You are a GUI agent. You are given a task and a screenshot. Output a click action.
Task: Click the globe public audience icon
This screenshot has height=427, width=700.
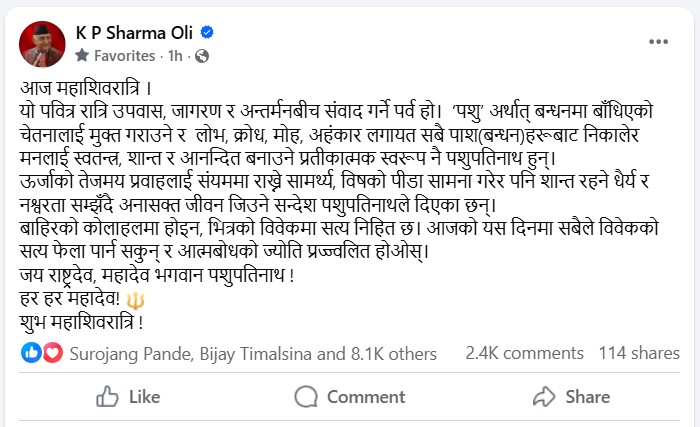[x=203, y=56]
